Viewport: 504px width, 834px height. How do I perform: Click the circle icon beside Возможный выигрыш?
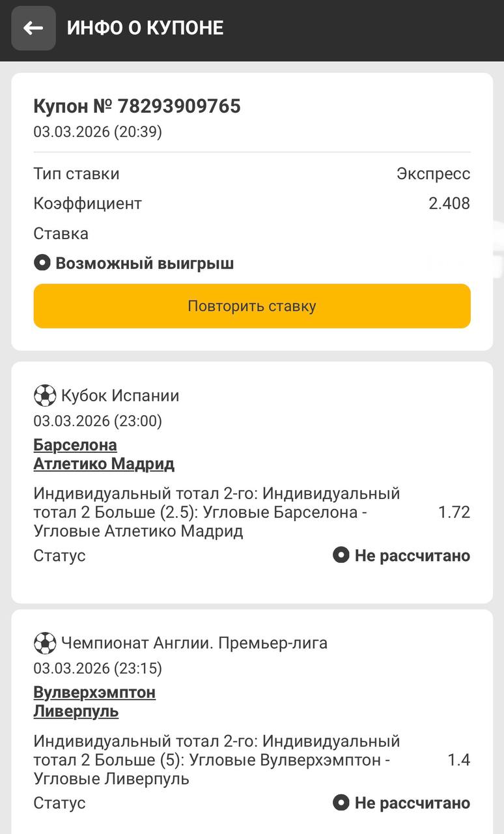coord(42,263)
